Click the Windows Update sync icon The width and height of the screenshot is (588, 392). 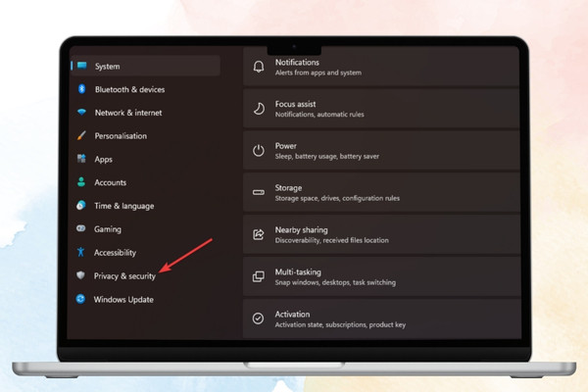[80, 299]
